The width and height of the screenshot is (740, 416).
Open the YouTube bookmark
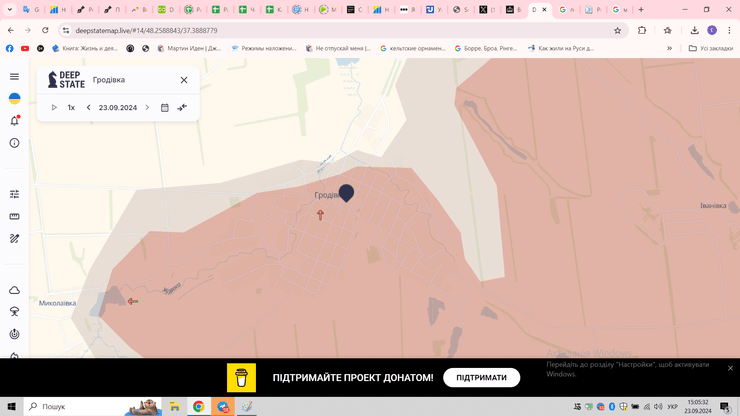point(25,48)
